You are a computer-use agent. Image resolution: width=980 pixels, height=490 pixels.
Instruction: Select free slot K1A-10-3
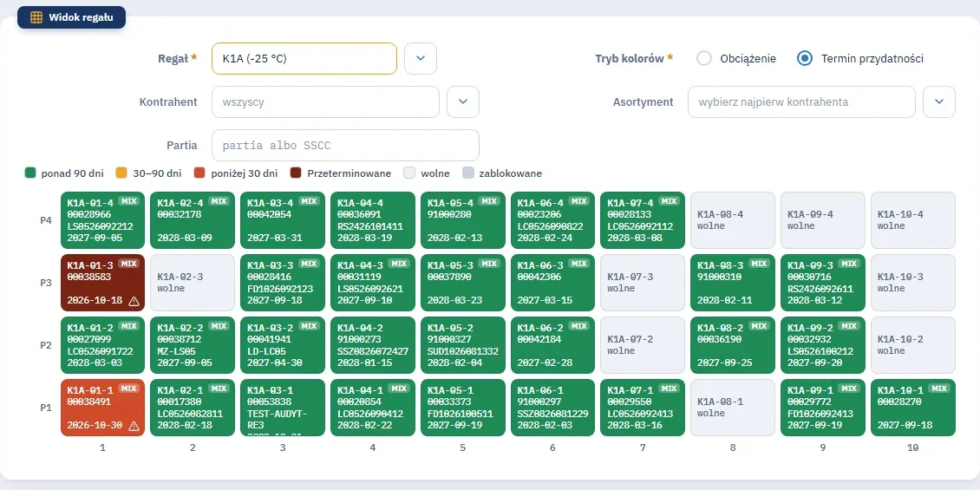tap(912, 283)
